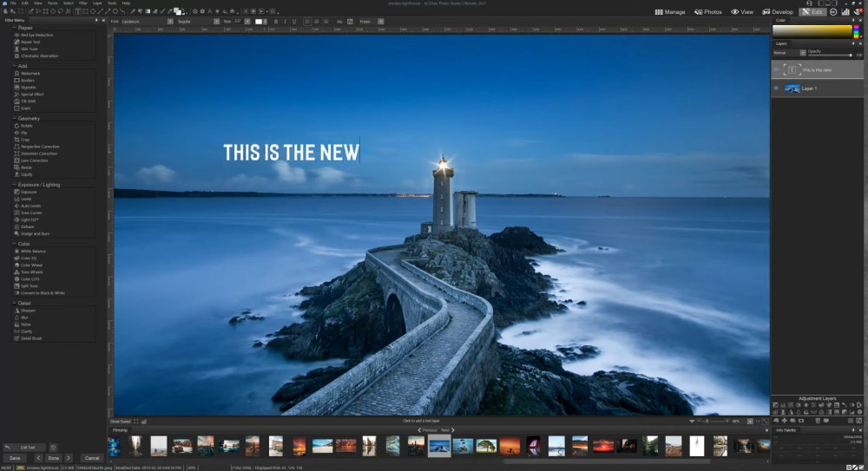Open the Tilt-Shift filter
This screenshot has height=471, width=868.
point(25,101)
